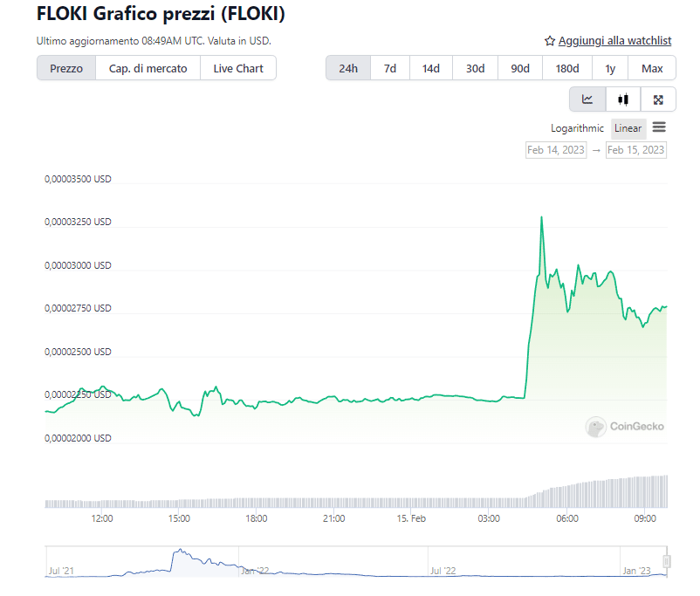The image size is (700, 596).
Task: Click 0,00003250 USD axis label
Action: [x=78, y=222]
